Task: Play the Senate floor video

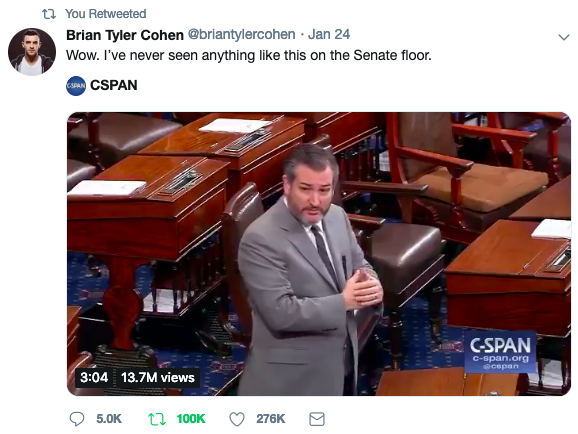Action: (x=319, y=254)
